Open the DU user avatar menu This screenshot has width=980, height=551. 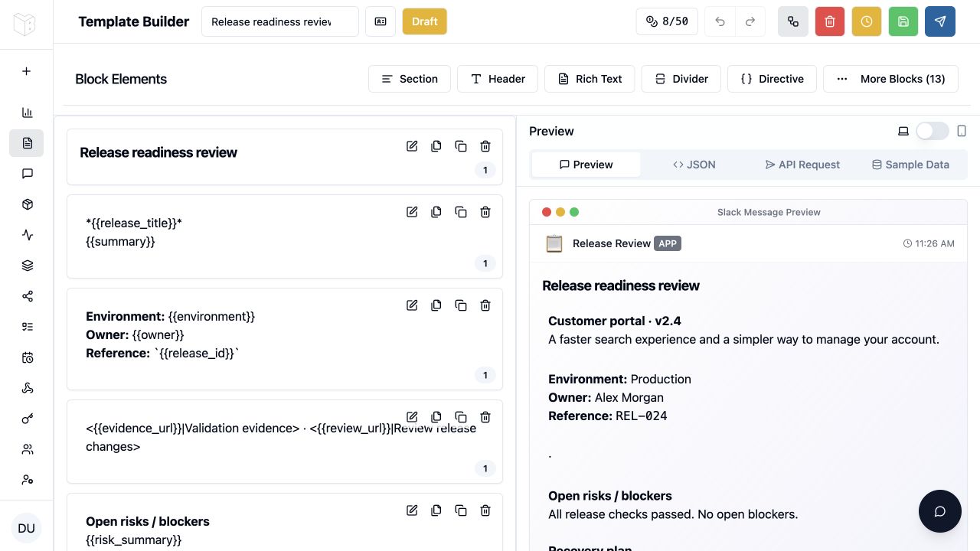tap(27, 528)
